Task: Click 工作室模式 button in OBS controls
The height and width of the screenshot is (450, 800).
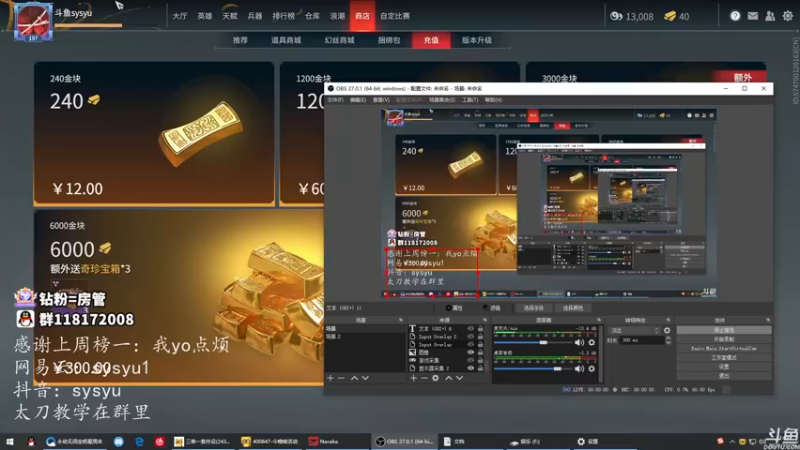Action: pyautogui.click(x=723, y=358)
